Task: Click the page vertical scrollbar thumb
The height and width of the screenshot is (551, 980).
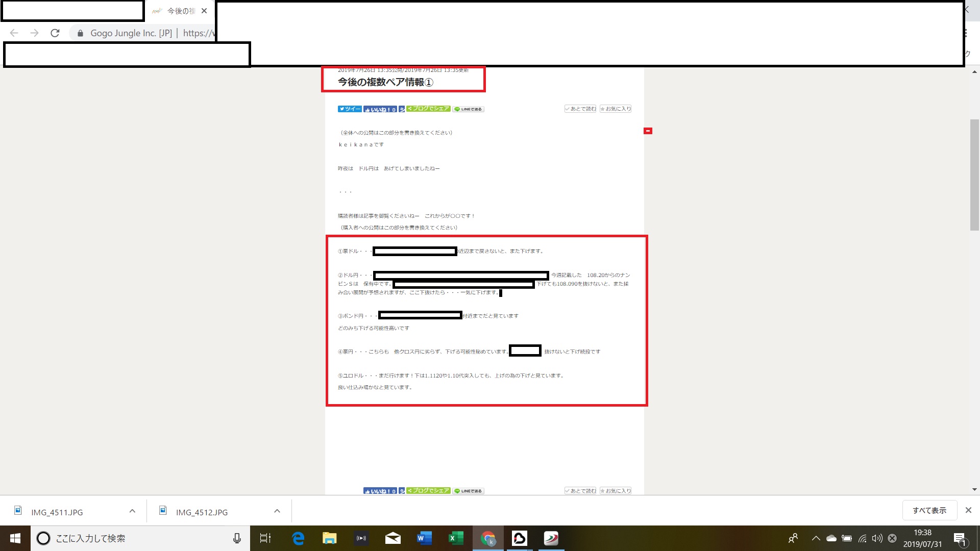Action: pos(974,174)
